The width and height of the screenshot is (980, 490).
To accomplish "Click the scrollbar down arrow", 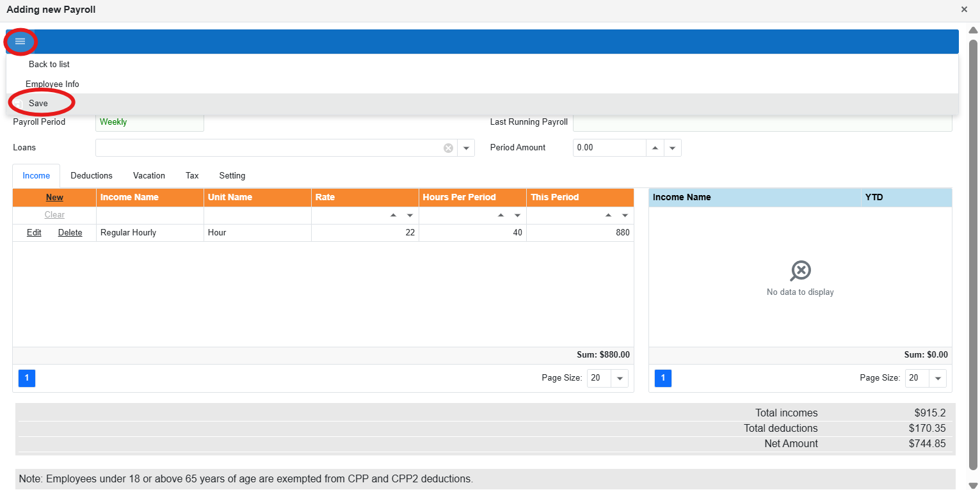I will pyautogui.click(x=973, y=485).
